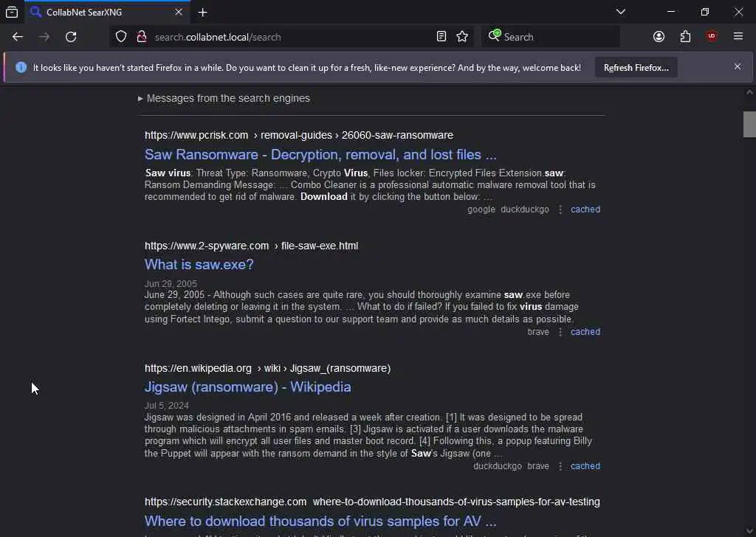Click the page scrollbar thumb

tap(749, 124)
